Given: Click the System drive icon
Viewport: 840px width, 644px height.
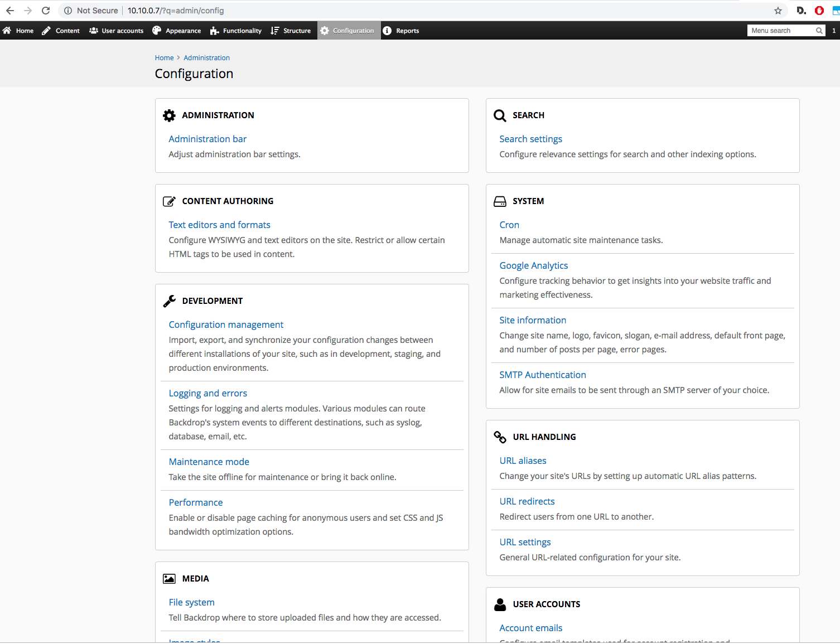Looking at the screenshot, I should pos(500,201).
